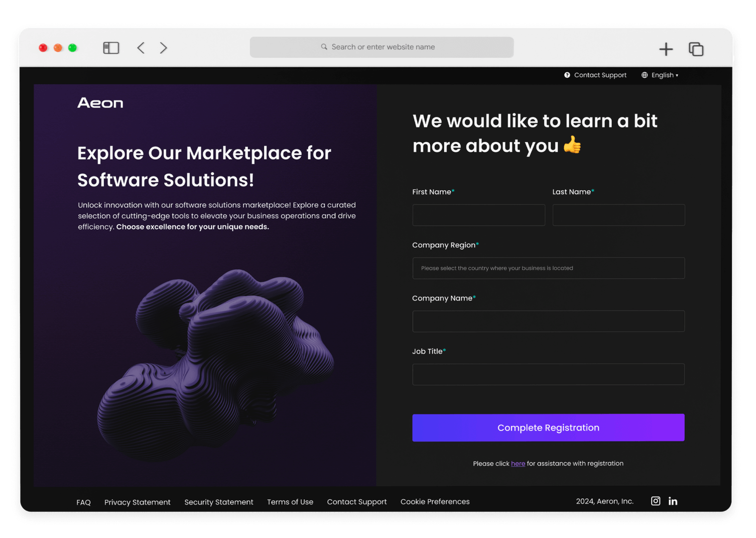Click the Aeon logo
This screenshot has width=756, height=538.
pos(100,103)
